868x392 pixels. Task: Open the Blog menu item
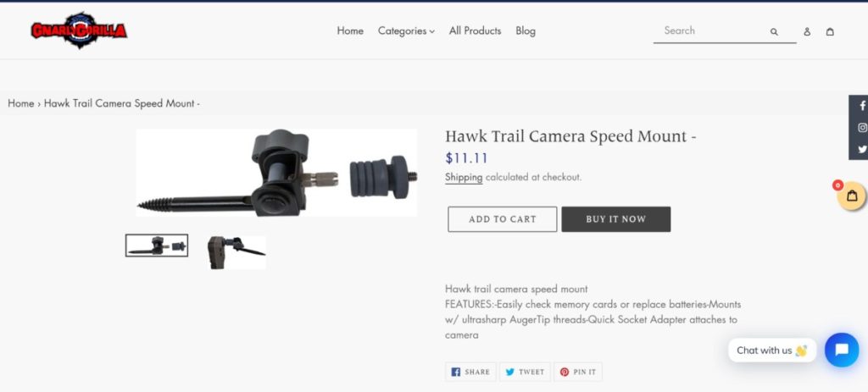pyautogui.click(x=526, y=31)
